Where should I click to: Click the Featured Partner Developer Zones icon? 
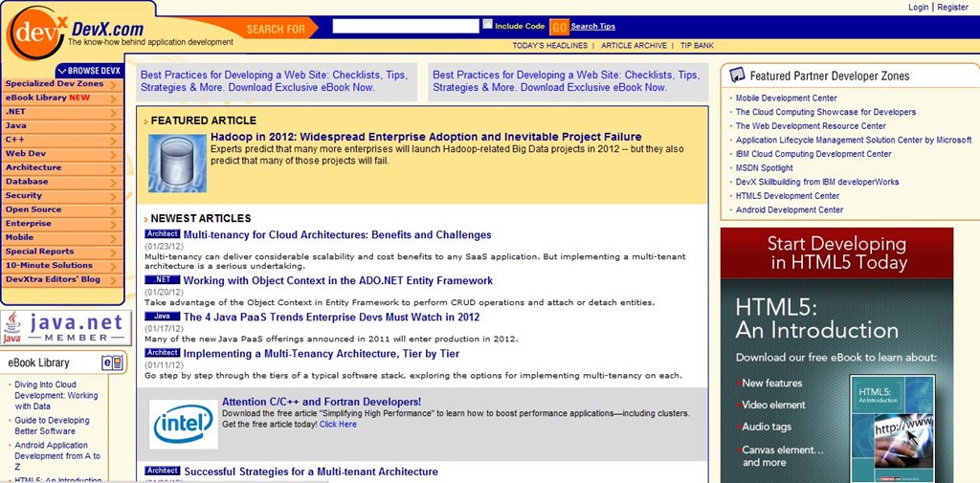point(737,76)
